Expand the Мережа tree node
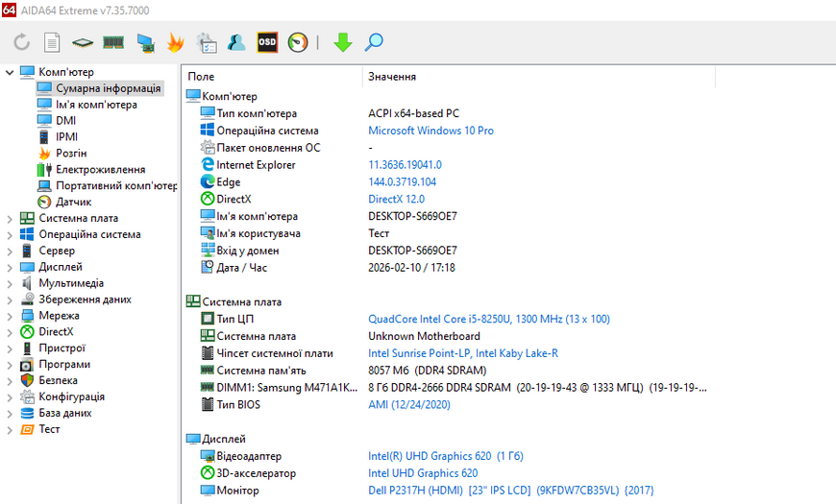The image size is (836, 504). pos(9,316)
